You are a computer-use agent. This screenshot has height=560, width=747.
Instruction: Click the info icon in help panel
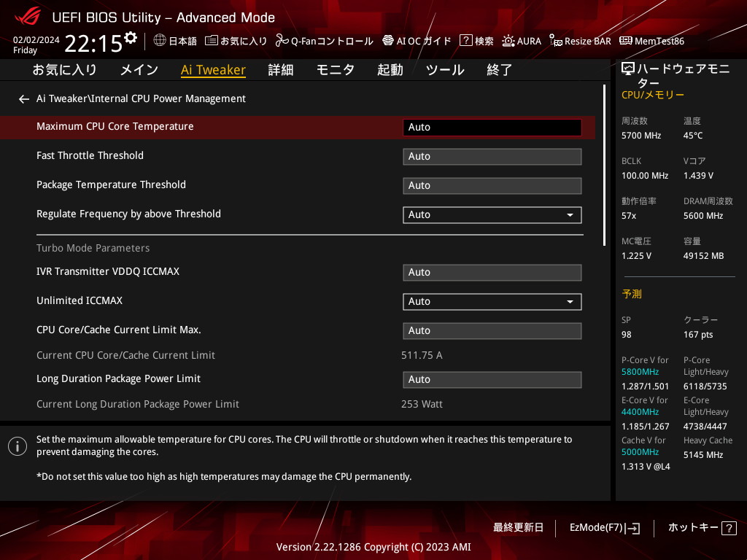(18, 446)
